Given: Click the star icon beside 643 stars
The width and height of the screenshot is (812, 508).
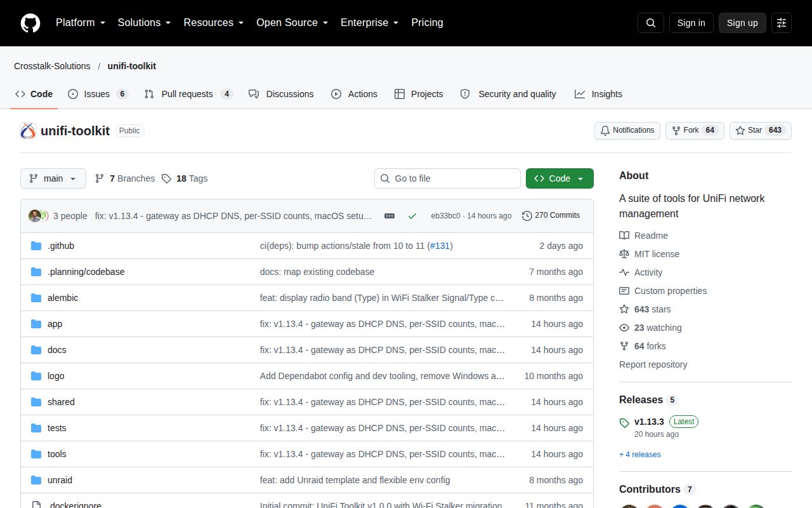Looking at the screenshot, I should coord(624,309).
